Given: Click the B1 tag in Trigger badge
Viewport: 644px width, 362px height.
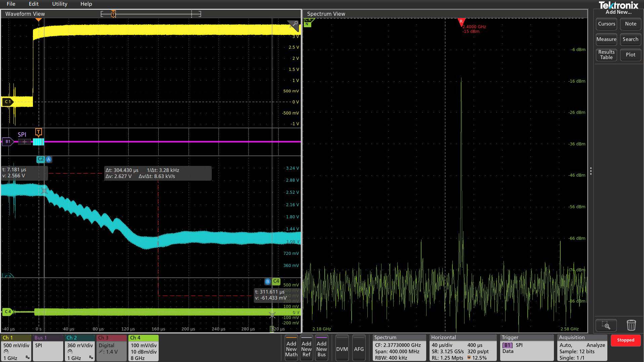Looking at the screenshot, I should [x=508, y=345].
